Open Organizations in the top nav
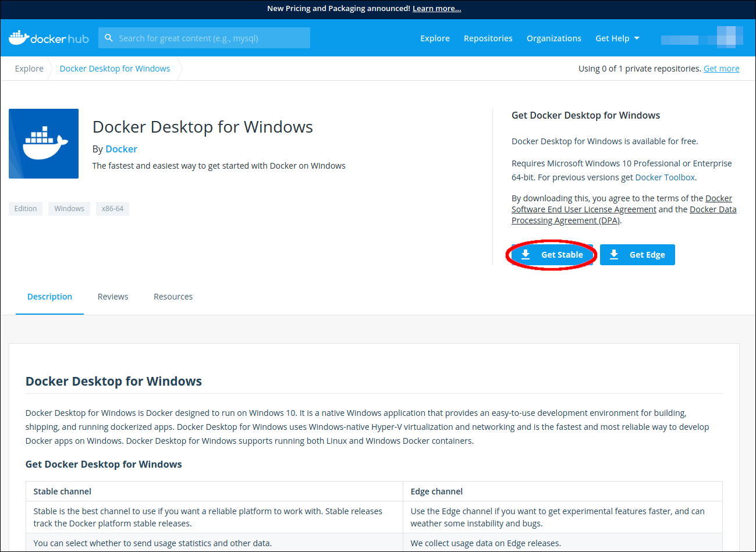The height and width of the screenshot is (552, 756). tap(554, 38)
